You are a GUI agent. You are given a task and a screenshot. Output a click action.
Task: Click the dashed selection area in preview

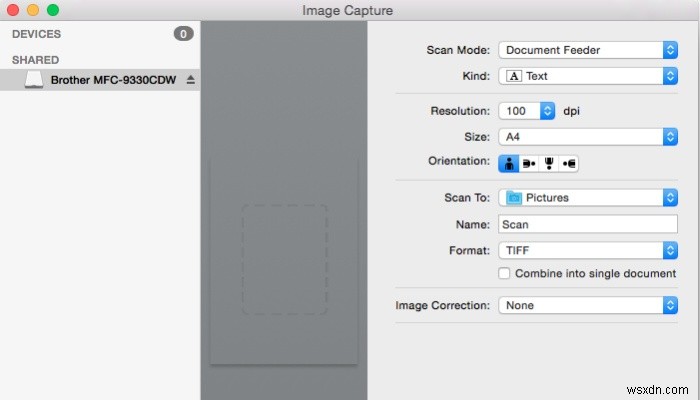pos(285,259)
